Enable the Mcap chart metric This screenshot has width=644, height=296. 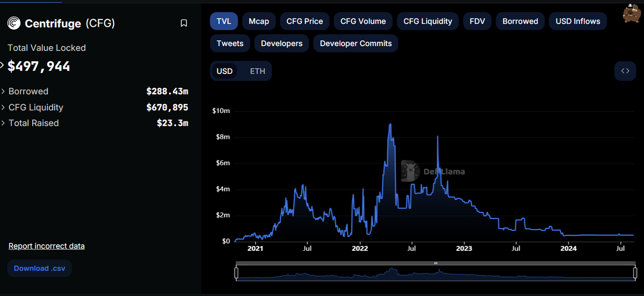(x=259, y=21)
